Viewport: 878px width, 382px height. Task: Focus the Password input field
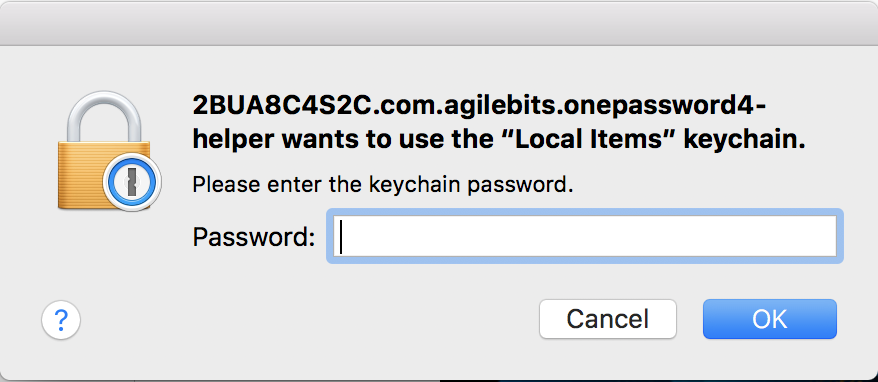point(585,236)
